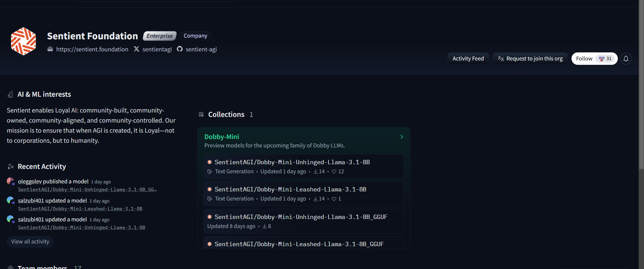Click model icon beside Dobby-Mini-Unhinged-Llama-3.1-8B
This screenshot has width=644, height=269.
pyautogui.click(x=209, y=162)
